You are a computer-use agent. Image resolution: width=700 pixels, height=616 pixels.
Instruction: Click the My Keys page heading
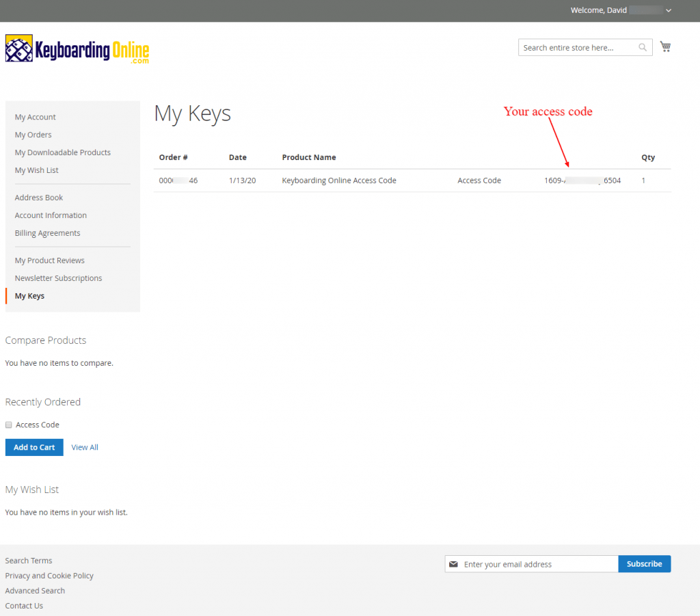(192, 114)
